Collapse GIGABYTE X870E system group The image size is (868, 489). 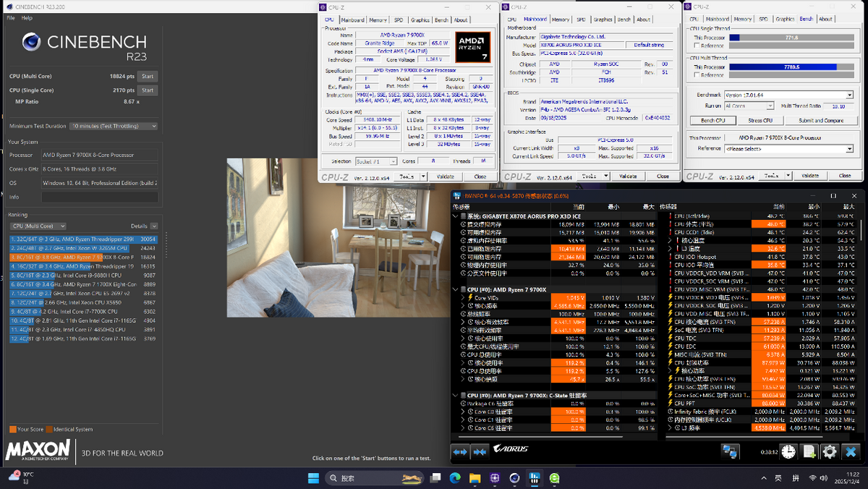point(456,216)
